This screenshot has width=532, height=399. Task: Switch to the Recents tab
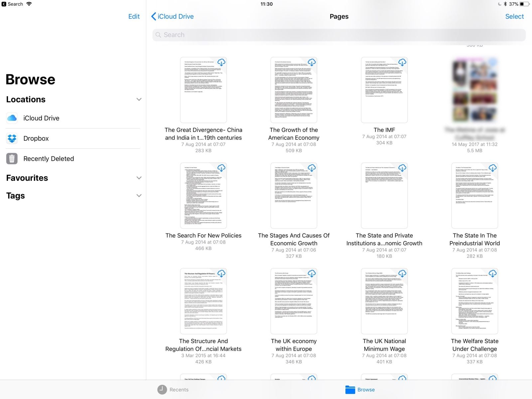[173, 389]
